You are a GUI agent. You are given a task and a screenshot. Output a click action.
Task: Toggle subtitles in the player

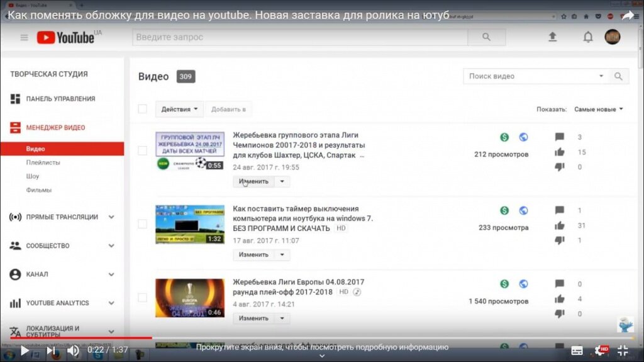click(x=577, y=351)
